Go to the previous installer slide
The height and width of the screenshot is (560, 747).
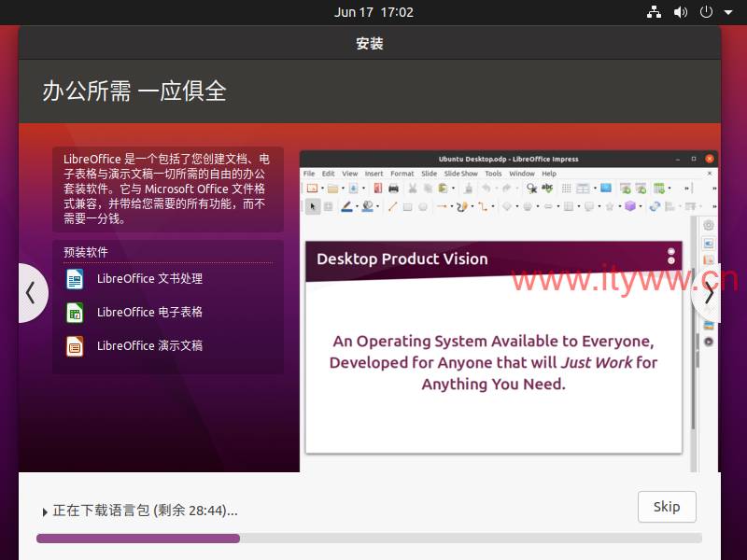coord(32,293)
